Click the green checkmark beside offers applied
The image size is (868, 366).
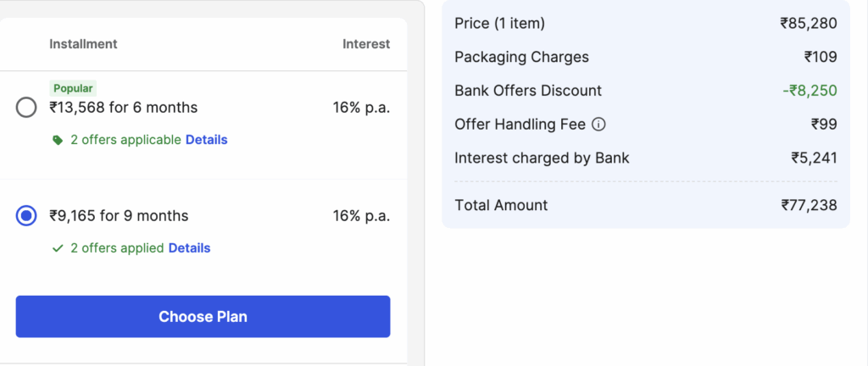tap(58, 249)
